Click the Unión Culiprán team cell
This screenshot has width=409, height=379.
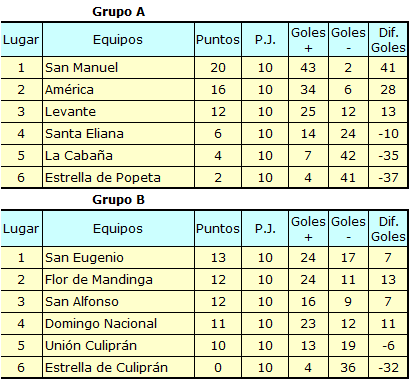point(118,346)
